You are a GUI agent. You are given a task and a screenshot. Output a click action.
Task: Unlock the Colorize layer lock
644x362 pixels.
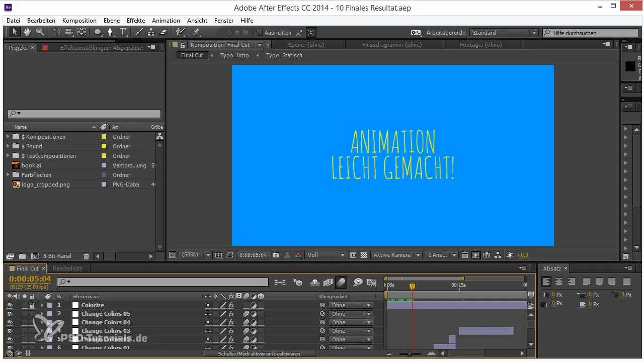(x=32, y=305)
